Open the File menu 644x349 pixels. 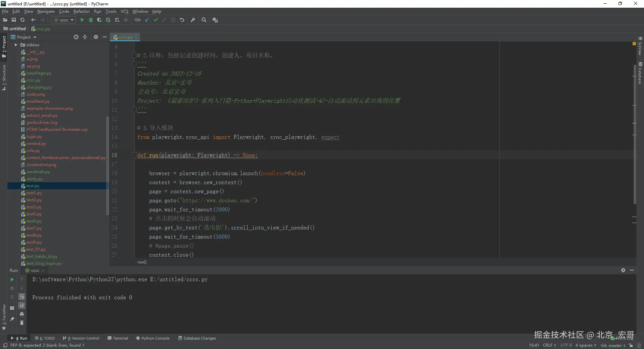[5, 11]
